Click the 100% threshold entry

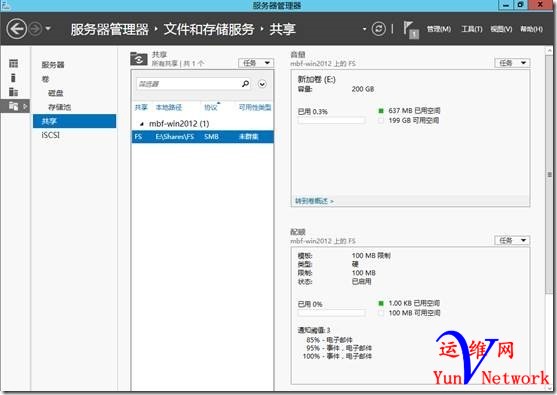(x=337, y=356)
